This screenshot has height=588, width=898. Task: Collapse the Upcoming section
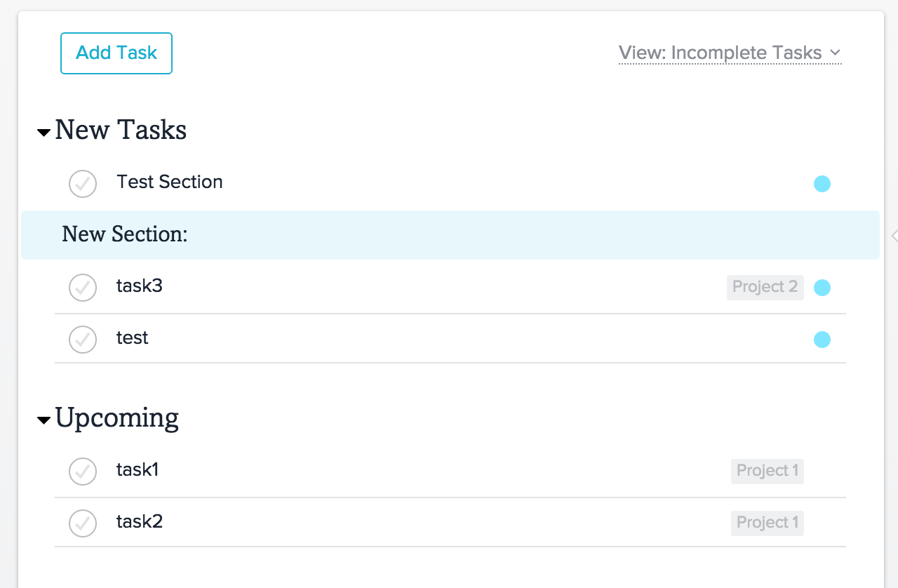(x=44, y=420)
